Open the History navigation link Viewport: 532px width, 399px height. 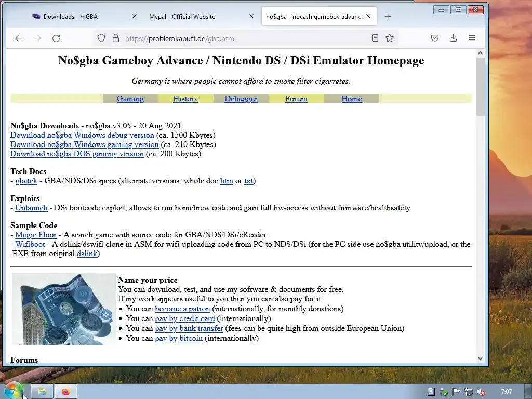point(185,98)
